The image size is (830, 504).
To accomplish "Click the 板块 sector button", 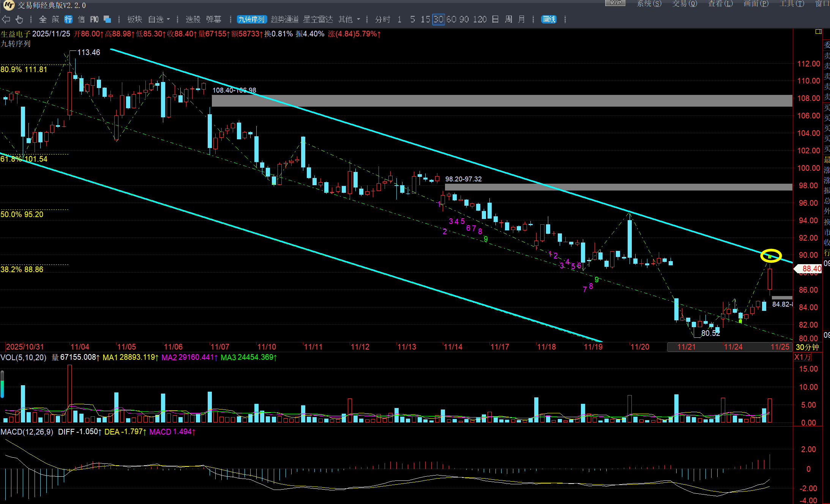I will (134, 19).
